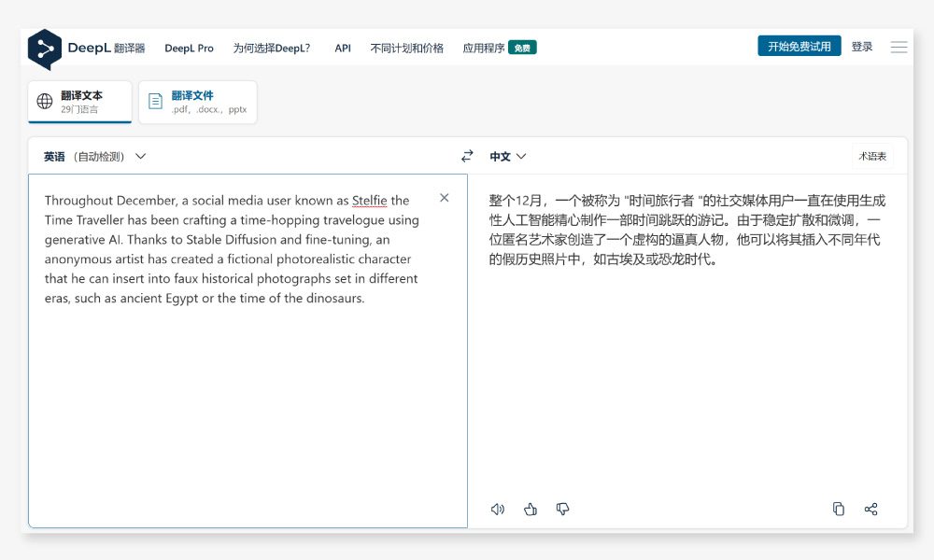The image size is (934, 560).
Task: Rate translation with thumbs down
Action: [562, 509]
